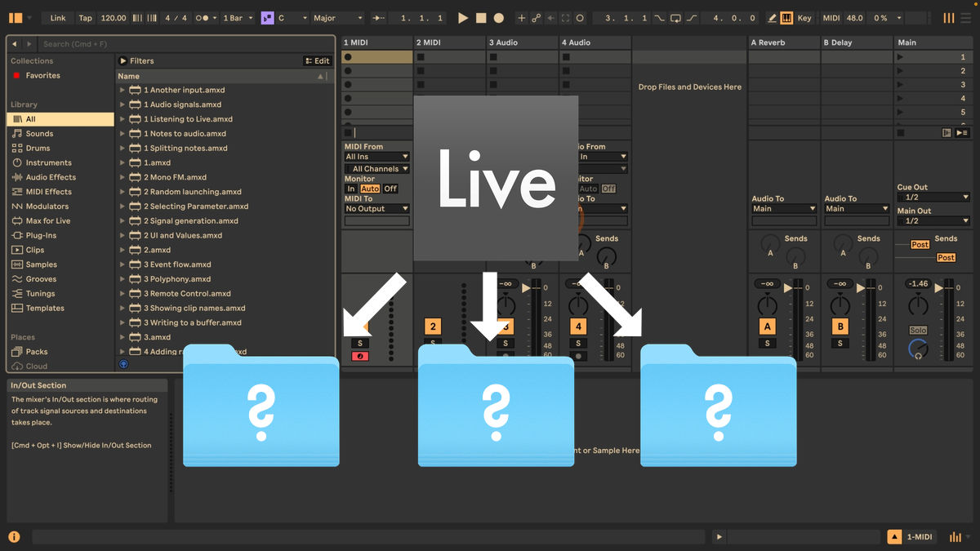The width and height of the screenshot is (980, 551).
Task: Click the Info View icon bottom left
Action: click(x=14, y=536)
